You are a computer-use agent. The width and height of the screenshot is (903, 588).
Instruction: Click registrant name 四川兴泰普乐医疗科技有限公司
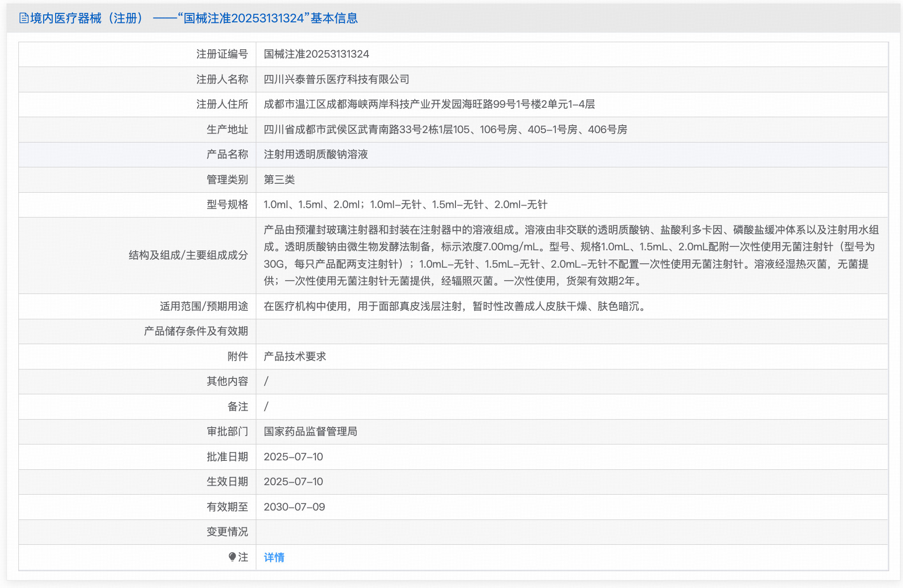[336, 79]
